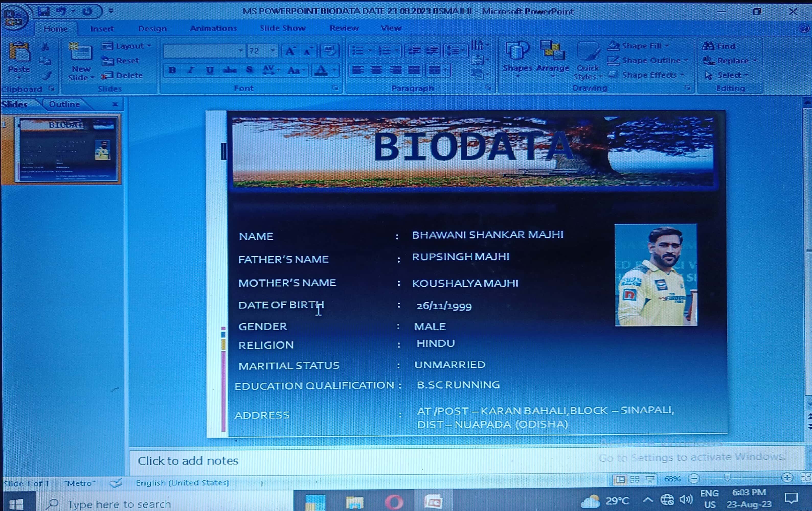This screenshot has height=511, width=812.
Task: Open the font size dropdown showing 72
Action: pyautogui.click(x=273, y=51)
